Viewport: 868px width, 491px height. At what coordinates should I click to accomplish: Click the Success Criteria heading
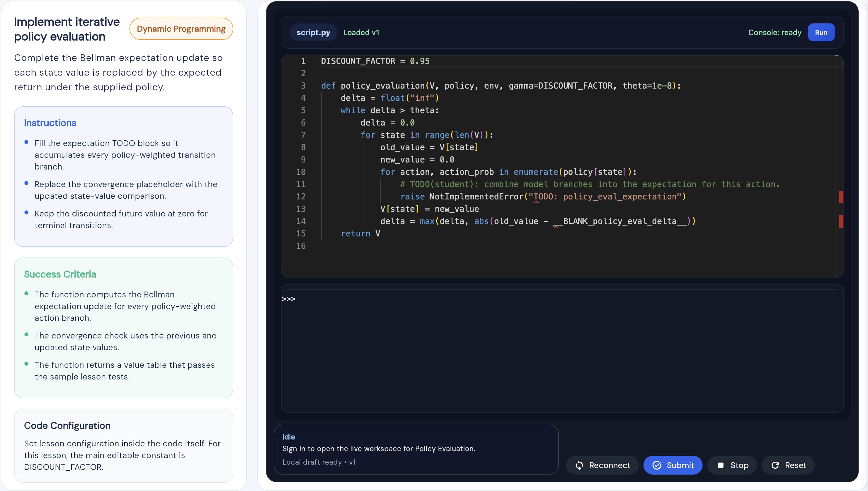pyautogui.click(x=60, y=274)
